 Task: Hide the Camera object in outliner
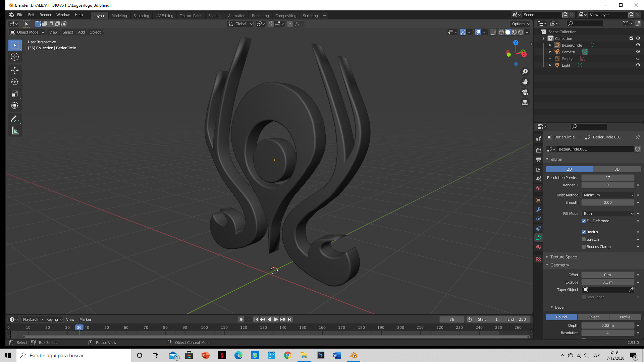pos(638,52)
